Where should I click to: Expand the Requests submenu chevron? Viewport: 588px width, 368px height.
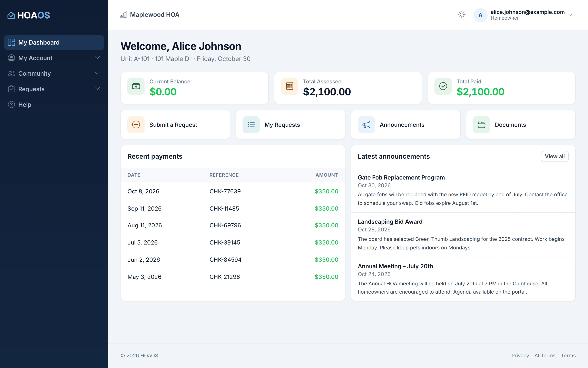(97, 89)
